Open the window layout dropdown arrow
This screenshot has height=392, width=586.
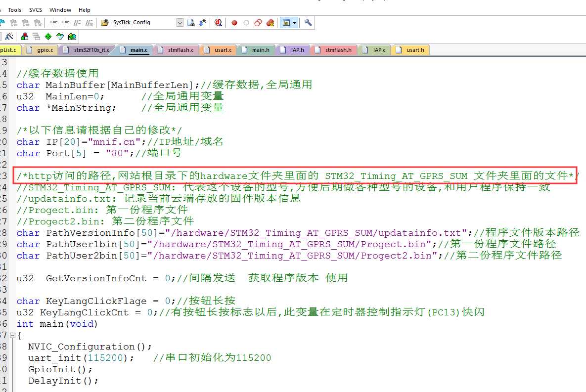[x=295, y=23]
